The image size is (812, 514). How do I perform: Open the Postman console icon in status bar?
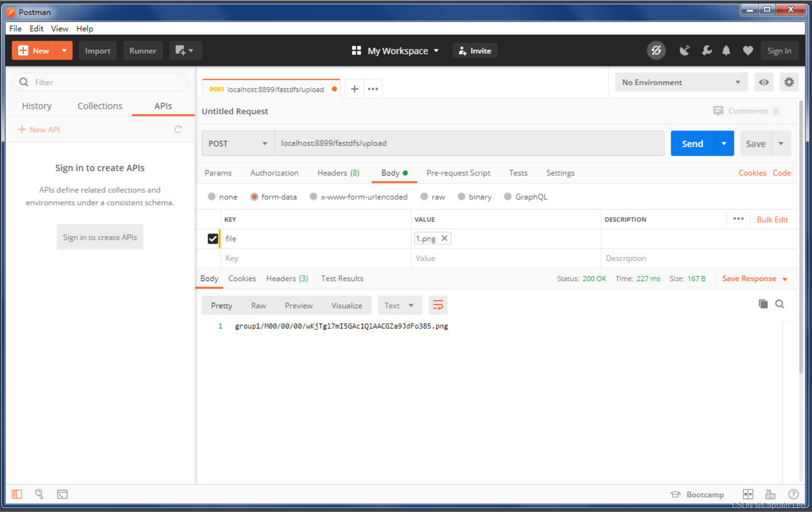tap(62, 494)
